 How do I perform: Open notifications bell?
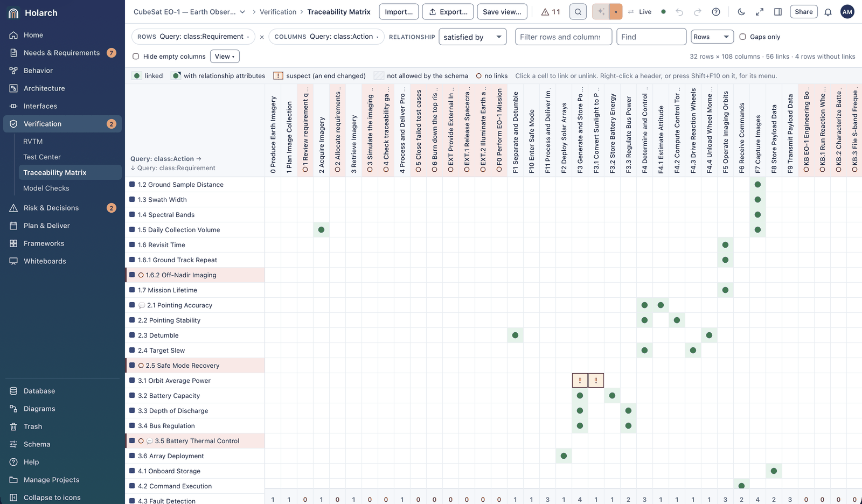pyautogui.click(x=828, y=12)
